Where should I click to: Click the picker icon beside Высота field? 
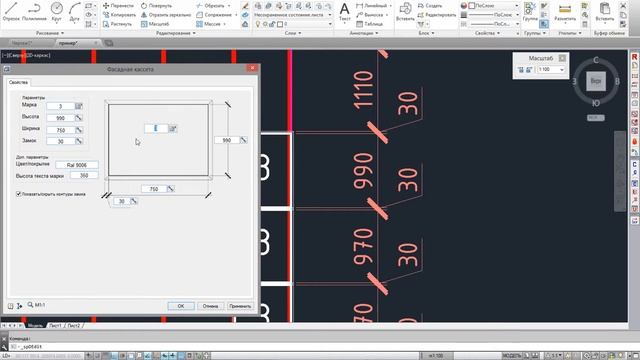(79, 118)
